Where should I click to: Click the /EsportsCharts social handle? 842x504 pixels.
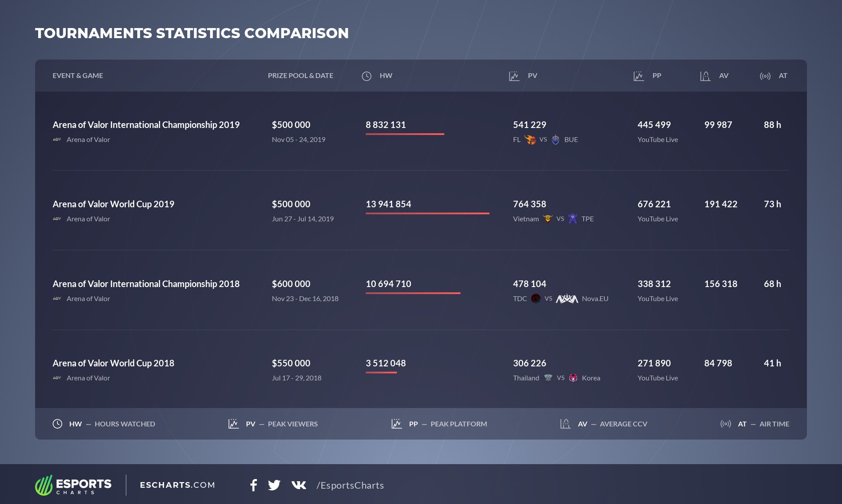coord(350,486)
